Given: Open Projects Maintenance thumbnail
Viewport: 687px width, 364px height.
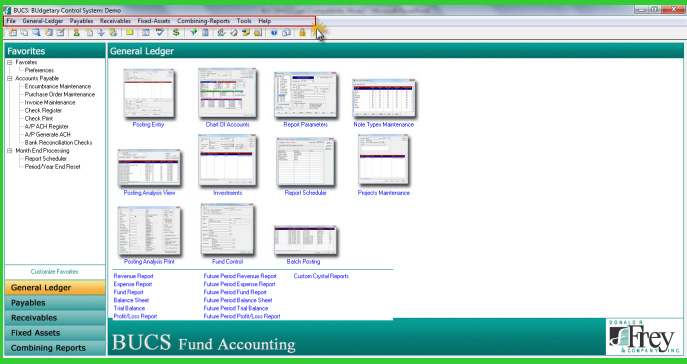Looking at the screenshot, I should click(383, 160).
